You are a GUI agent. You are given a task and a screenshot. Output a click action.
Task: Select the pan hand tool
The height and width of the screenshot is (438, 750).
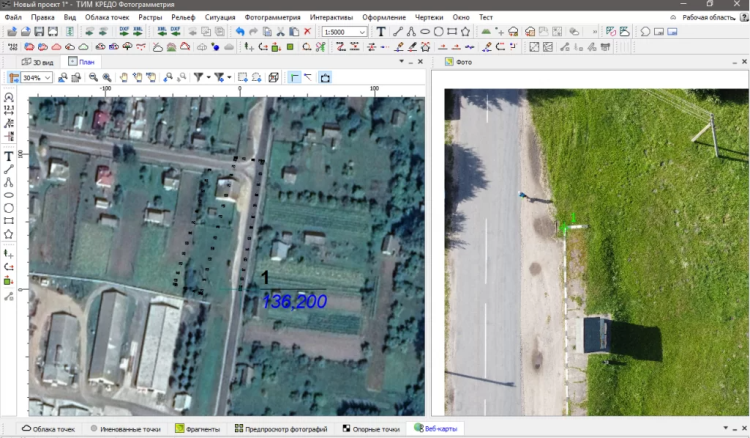tap(123, 77)
